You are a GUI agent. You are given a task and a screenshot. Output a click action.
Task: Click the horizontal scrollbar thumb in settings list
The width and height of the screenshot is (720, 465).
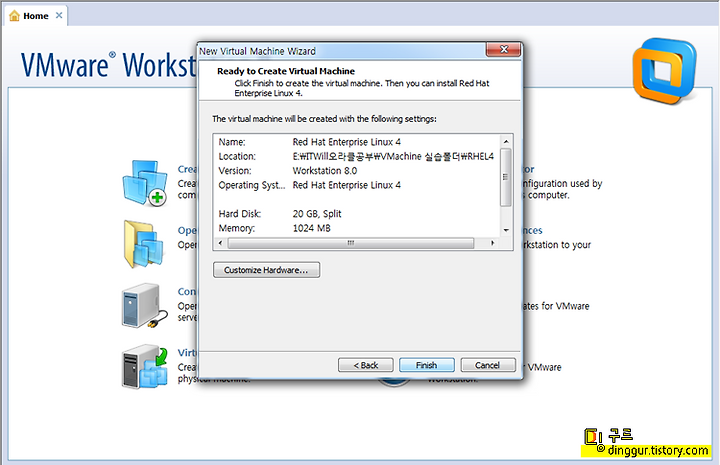[351, 243]
